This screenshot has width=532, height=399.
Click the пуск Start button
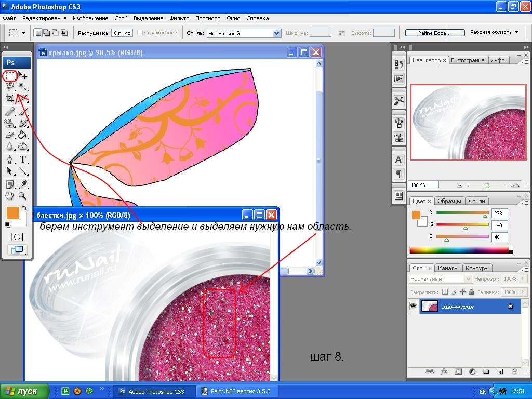(25, 391)
